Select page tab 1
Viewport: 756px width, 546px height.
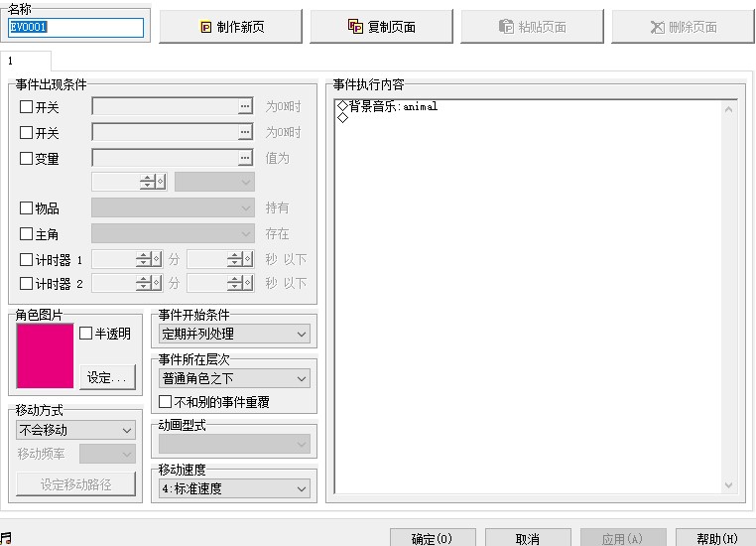point(26,62)
